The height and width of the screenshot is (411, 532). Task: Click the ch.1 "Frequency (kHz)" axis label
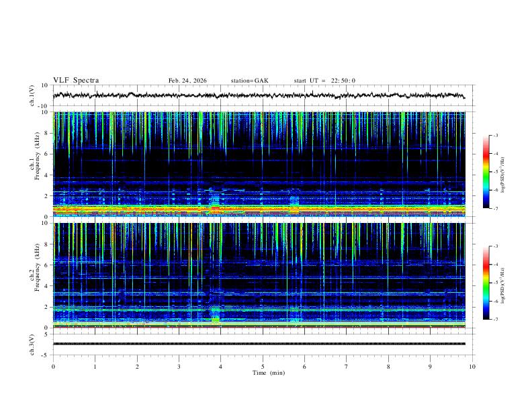pos(37,156)
